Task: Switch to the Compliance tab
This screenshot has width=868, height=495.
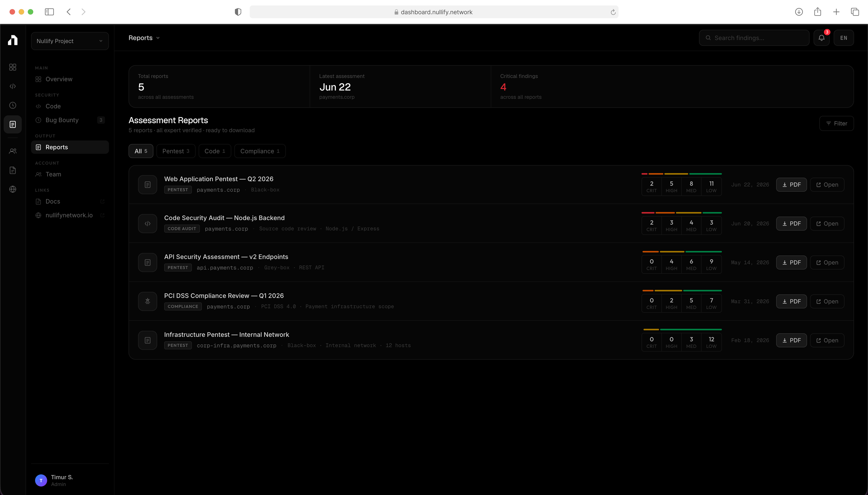Action: 260,151
